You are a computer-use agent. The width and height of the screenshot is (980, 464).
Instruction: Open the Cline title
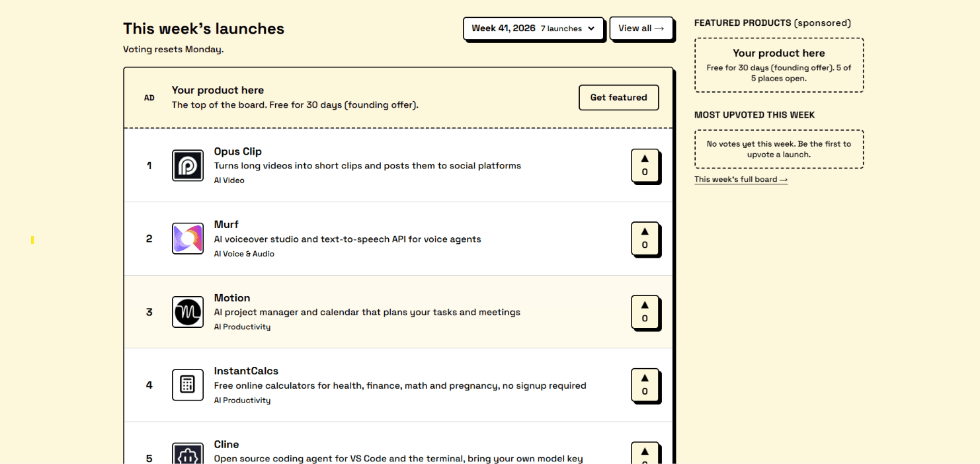(x=226, y=444)
